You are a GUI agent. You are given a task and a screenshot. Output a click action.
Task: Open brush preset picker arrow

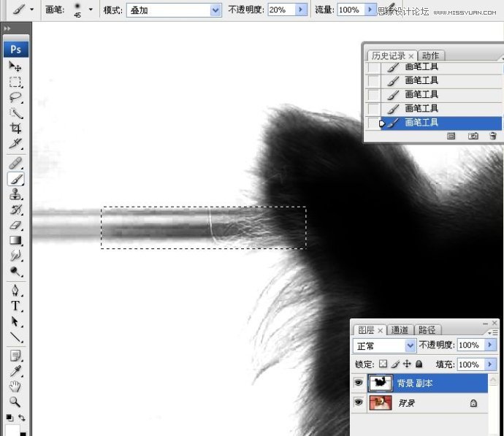point(91,9)
